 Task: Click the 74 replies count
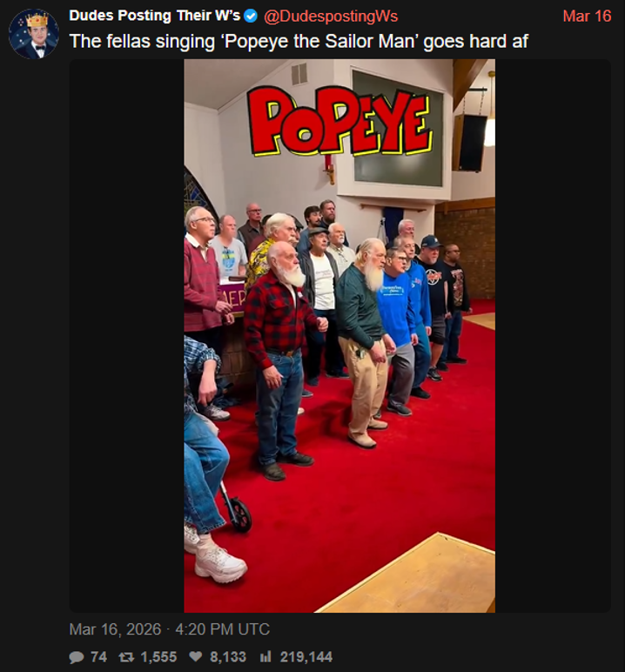(x=99, y=657)
